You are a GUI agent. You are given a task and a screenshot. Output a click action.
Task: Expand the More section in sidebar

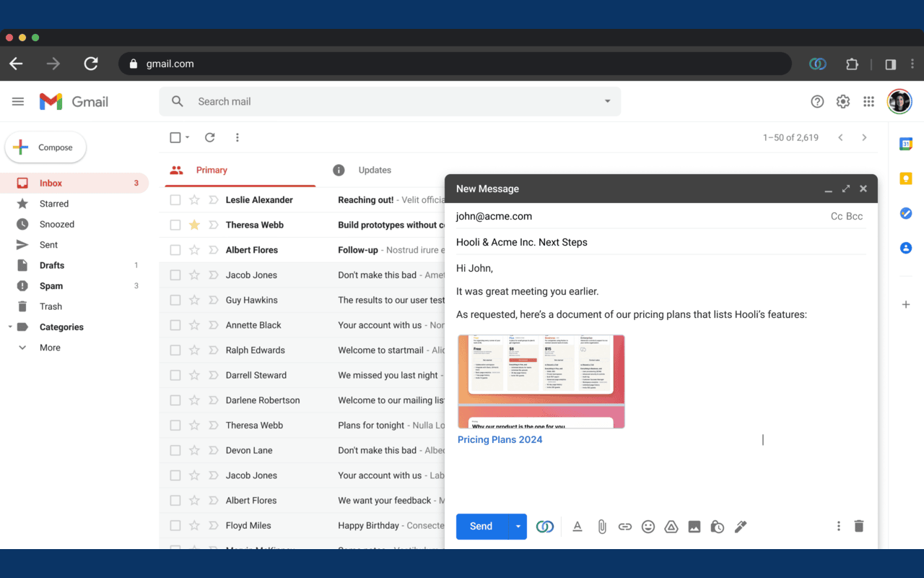(x=50, y=348)
